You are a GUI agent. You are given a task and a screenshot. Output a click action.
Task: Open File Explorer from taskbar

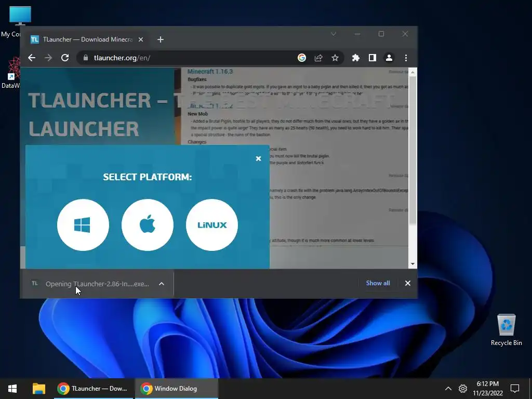39,389
